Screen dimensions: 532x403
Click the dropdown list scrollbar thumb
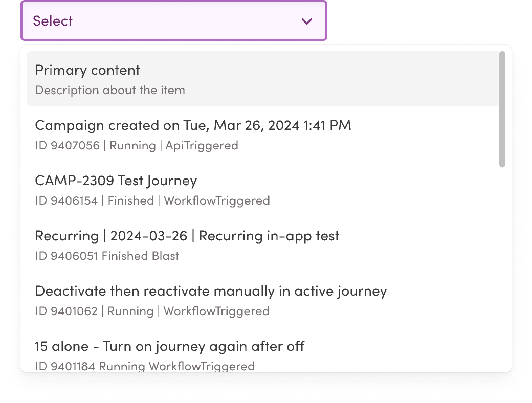[x=502, y=108]
